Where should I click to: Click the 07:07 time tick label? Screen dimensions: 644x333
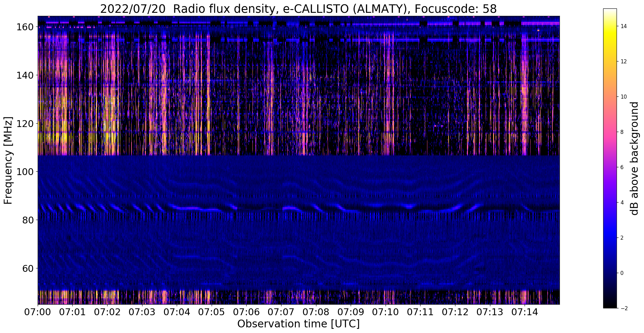point(281,312)
